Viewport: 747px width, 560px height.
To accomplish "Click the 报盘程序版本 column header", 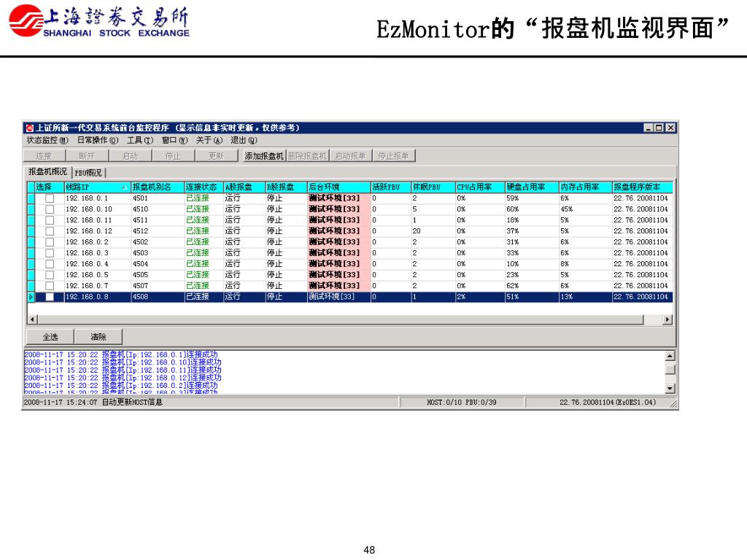I will tap(642, 187).
